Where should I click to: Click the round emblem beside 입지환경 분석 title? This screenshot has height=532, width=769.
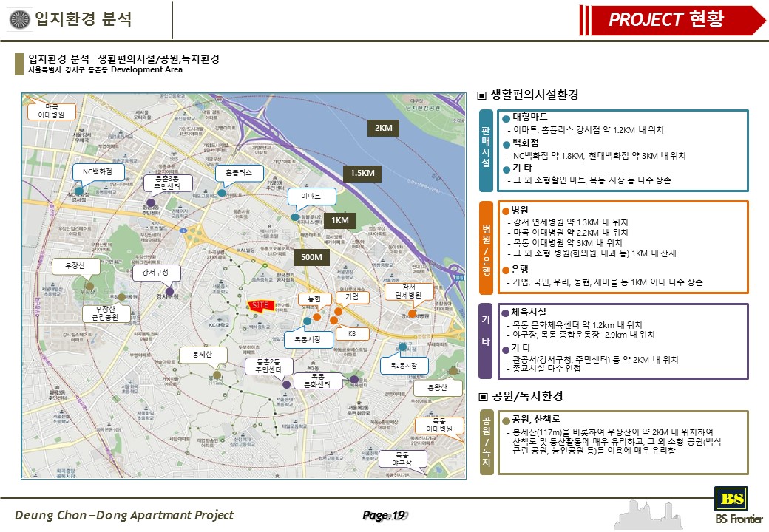point(20,19)
